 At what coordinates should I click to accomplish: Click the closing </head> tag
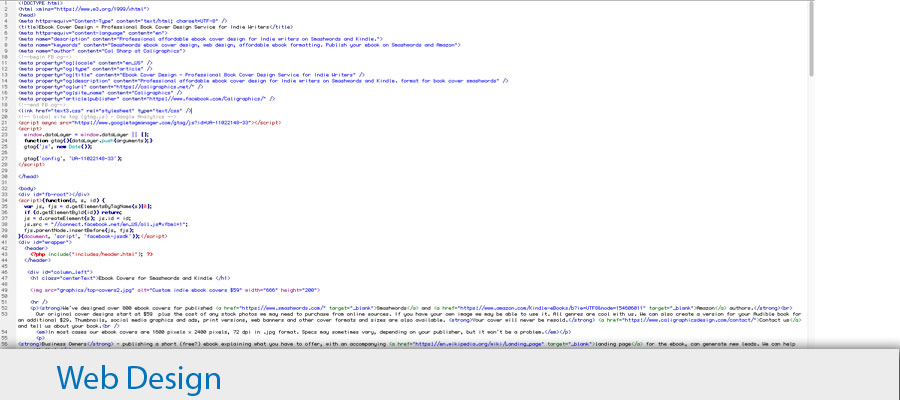click(29, 176)
